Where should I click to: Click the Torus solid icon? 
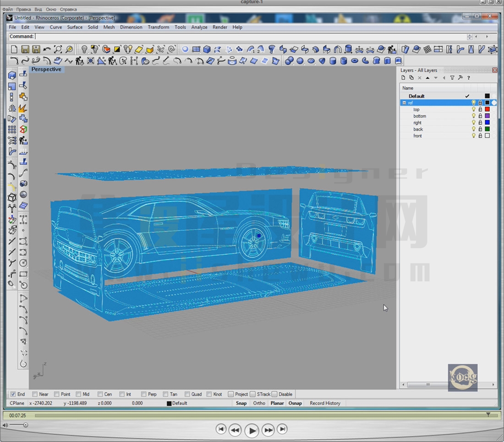click(x=355, y=61)
